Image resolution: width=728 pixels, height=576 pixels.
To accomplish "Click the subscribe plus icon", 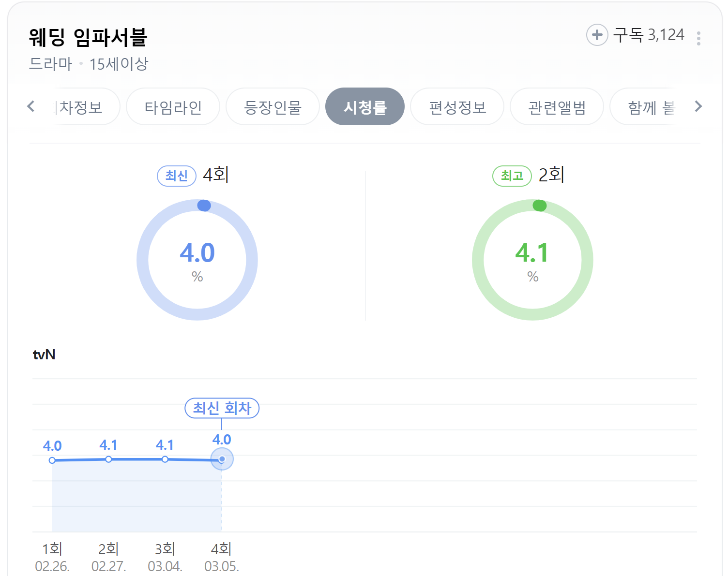I will (597, 34).
